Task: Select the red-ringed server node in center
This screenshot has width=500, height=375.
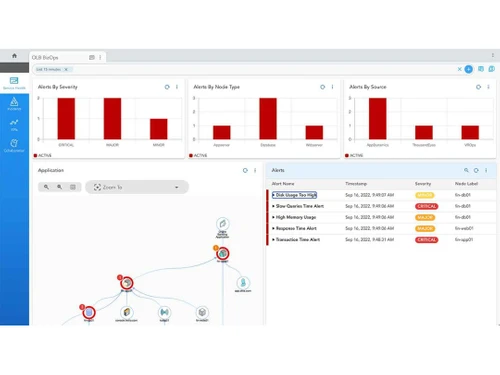Action: pos(127,283)
